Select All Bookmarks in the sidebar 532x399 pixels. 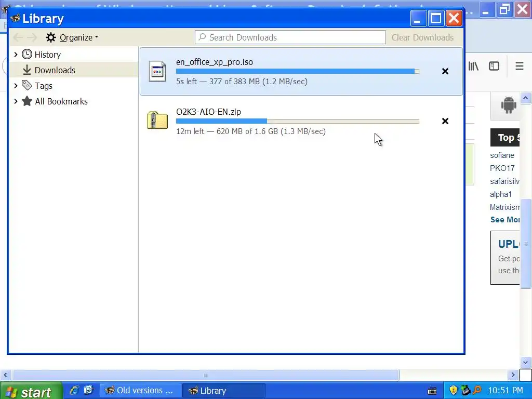61,101
